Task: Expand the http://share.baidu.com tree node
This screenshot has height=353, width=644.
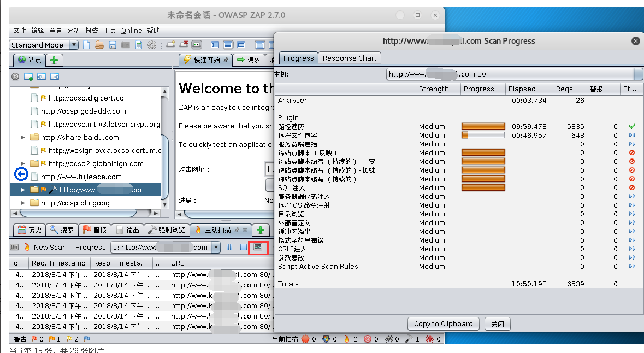Action: (x=23, y=138)
